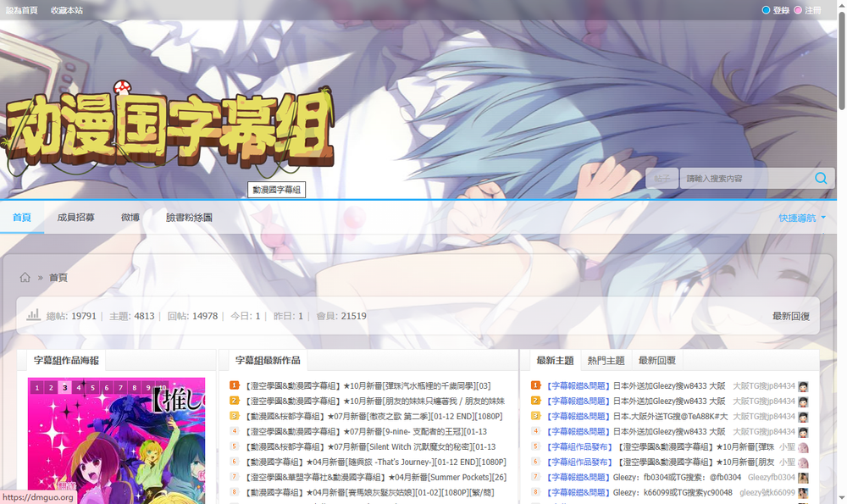This screenshot has height=504, width=847.
Task: Open topic Gleezy：fb0304或TG搜索
Action: [x=677, y=478]
